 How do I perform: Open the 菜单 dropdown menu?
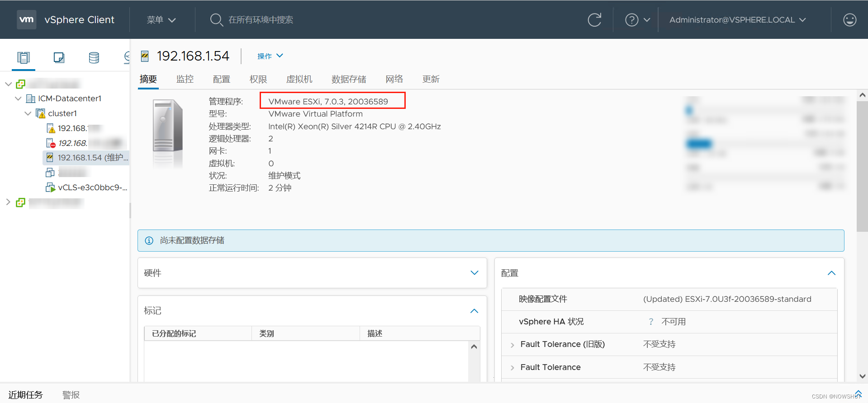[x=161, y=20]
